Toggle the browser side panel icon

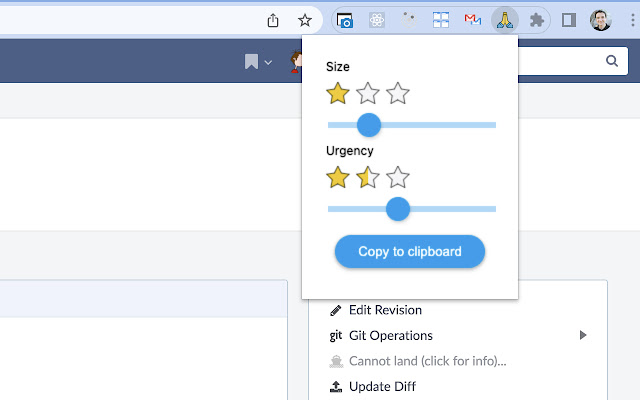[x=569, y=20]
